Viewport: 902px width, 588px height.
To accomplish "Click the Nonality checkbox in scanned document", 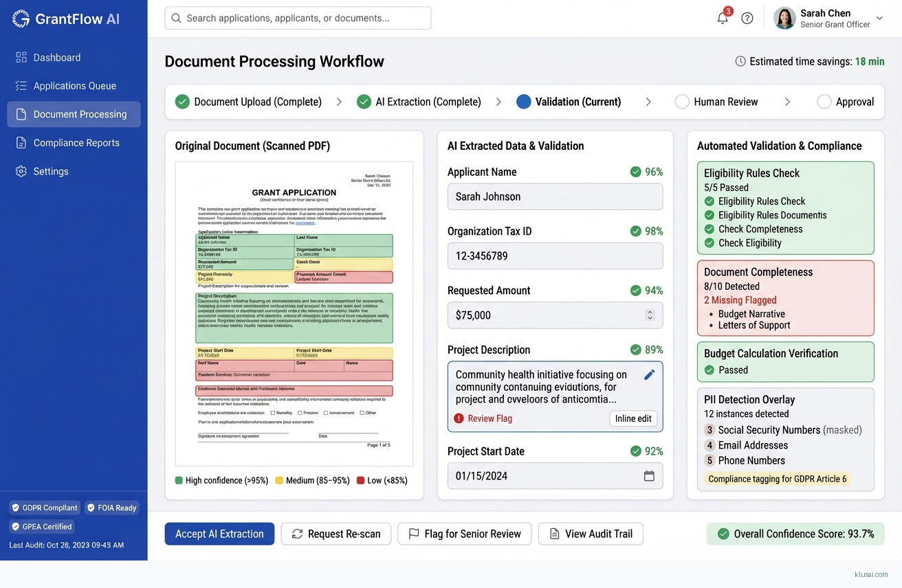I will coord(273,413).
